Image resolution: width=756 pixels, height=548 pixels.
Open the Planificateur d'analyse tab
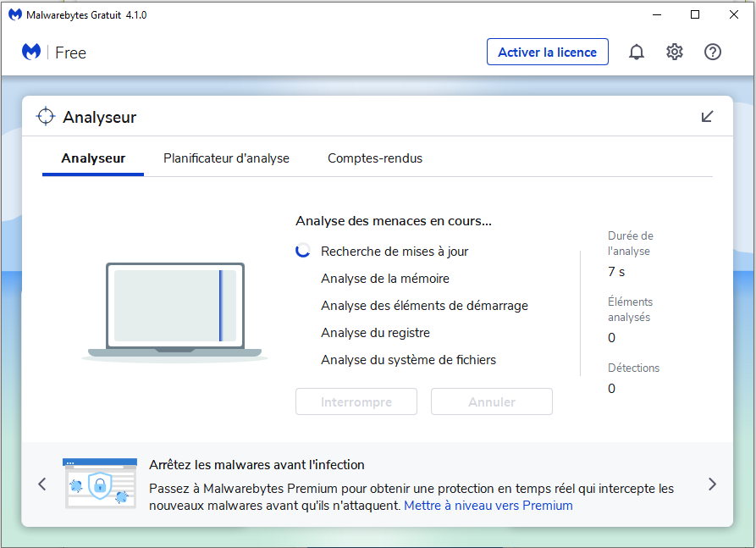[x=226, y=158]
